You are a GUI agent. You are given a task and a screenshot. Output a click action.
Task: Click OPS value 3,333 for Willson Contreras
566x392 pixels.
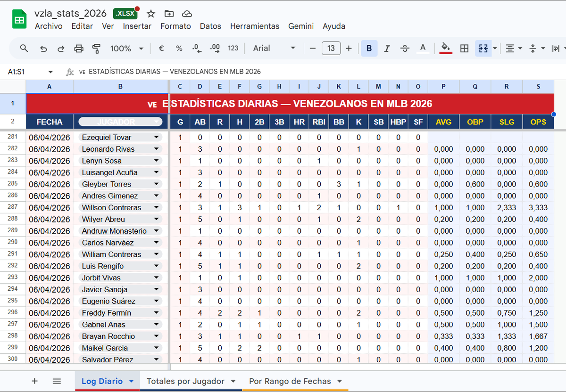(538, 207)
